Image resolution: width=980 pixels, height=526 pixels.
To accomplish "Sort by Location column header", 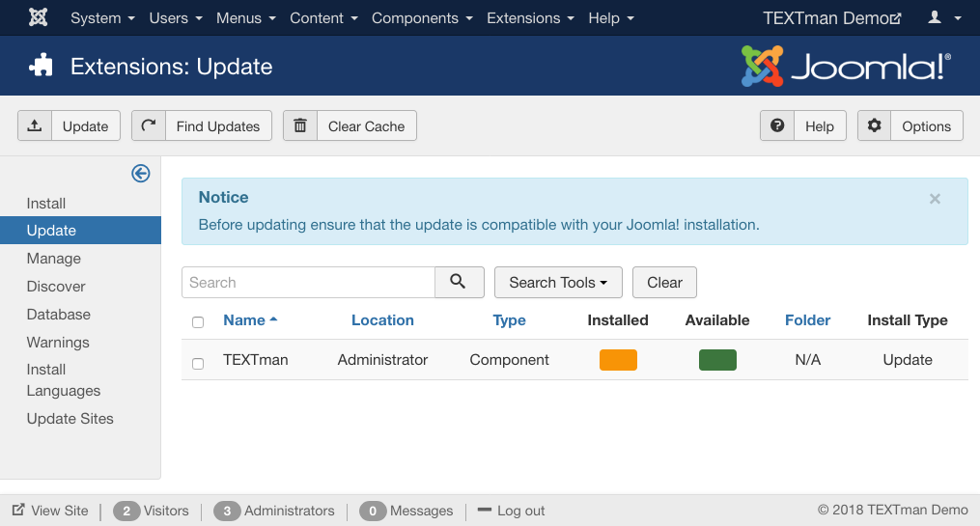I will coord(382,319).
